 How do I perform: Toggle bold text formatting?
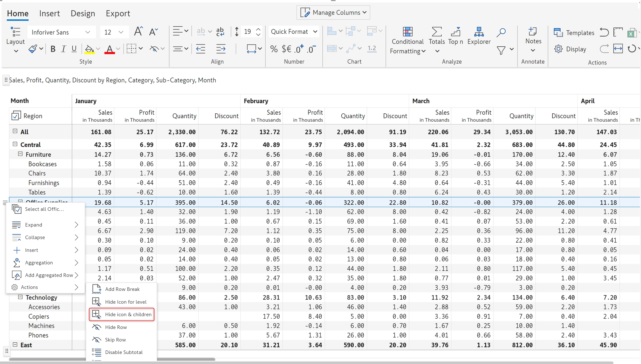tap(53, 49)
